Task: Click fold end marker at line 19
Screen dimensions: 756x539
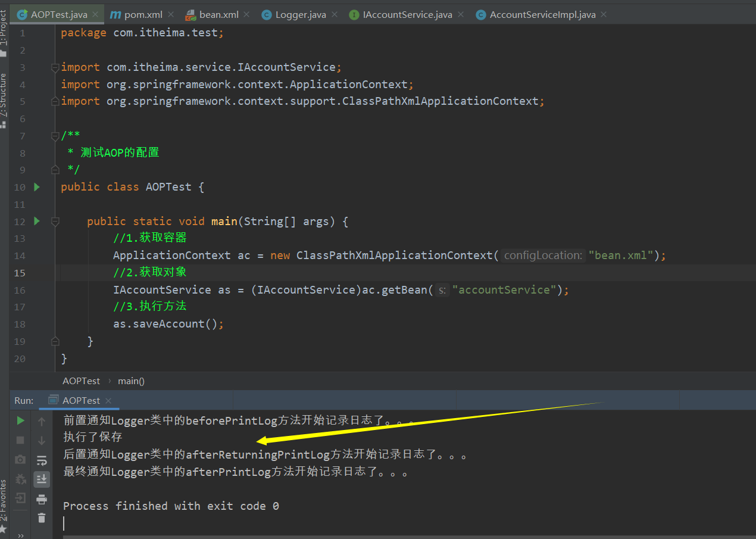Action: coord(55,341)
